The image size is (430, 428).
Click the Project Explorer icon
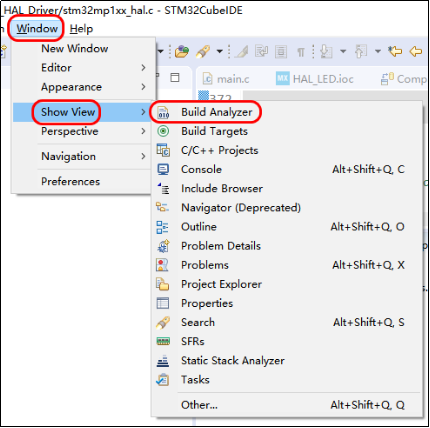(163, 284)
